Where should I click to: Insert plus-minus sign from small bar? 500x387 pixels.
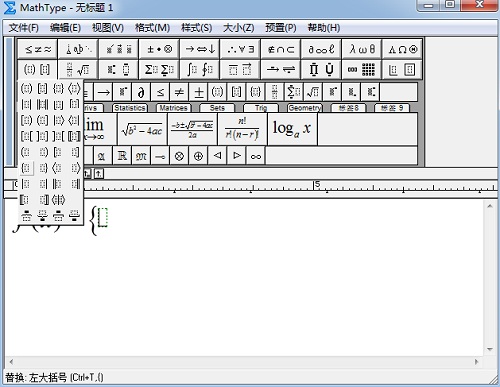coord(199,92)
